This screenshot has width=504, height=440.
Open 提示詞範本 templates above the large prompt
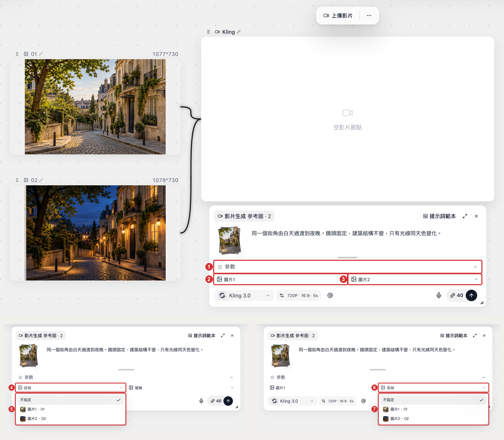pos(439,216)
